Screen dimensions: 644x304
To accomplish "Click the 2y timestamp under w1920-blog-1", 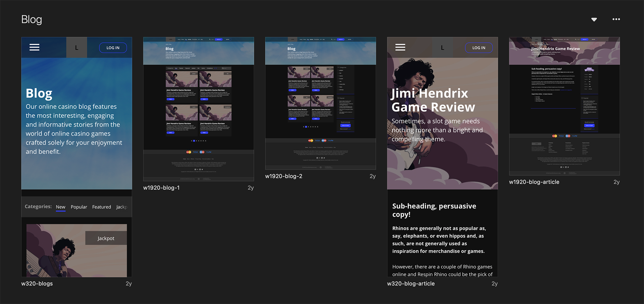I will [251, 188].
